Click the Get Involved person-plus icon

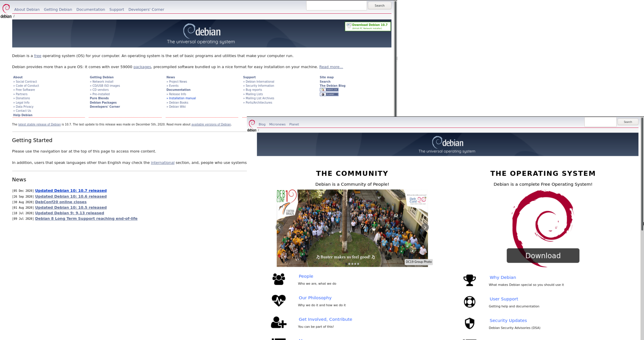pos(279,322)
